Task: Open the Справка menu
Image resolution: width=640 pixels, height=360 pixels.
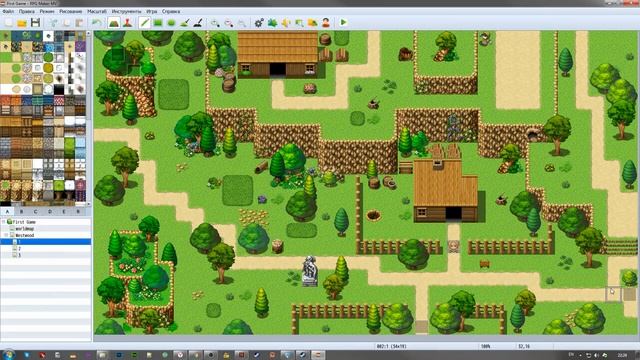Action: click(x=171, y=11)
